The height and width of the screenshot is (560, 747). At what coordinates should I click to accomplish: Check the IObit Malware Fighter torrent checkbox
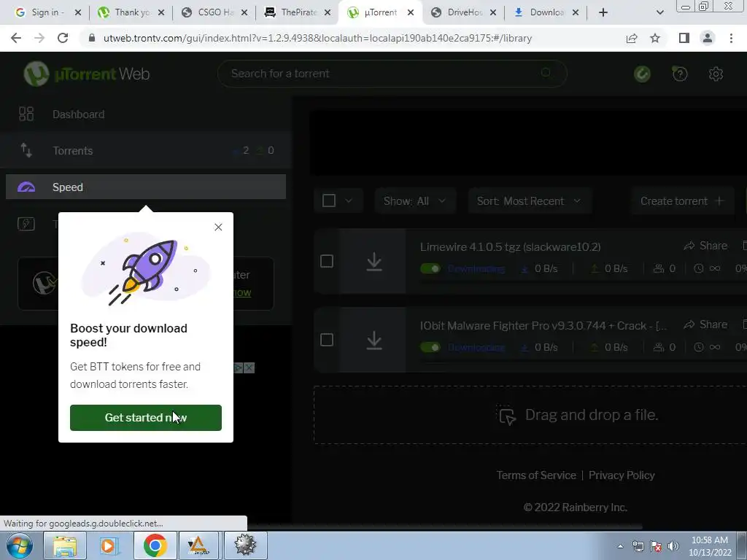click(x=327, y=340)
